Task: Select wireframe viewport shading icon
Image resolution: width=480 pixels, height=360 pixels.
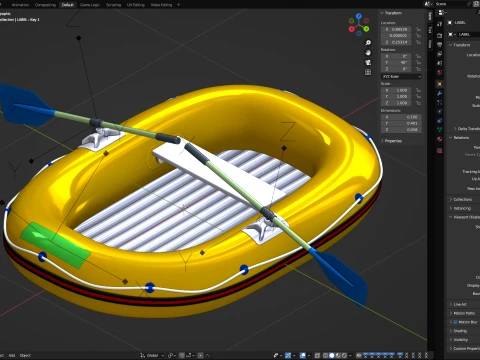Action: pyautogui.click(x=325, y=355)
